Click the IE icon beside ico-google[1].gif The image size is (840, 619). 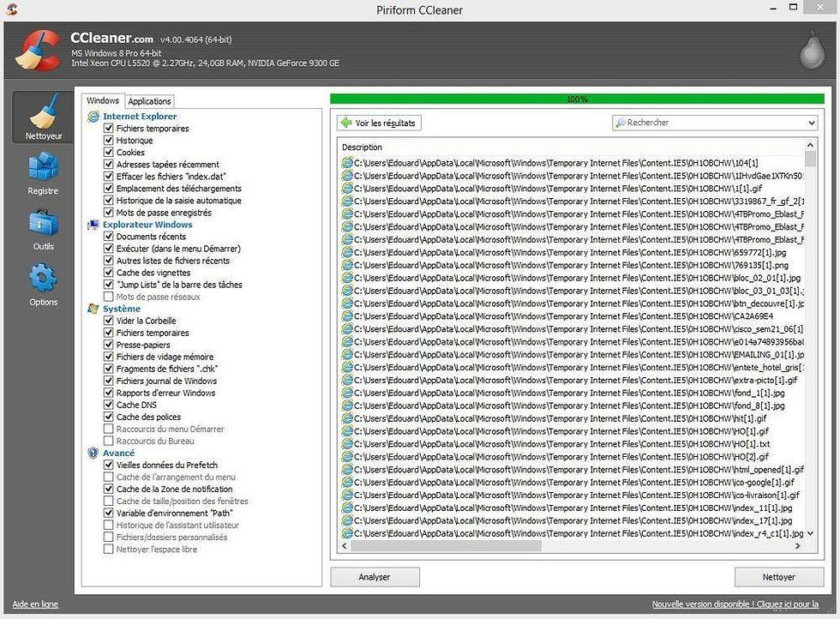[347, 483]
